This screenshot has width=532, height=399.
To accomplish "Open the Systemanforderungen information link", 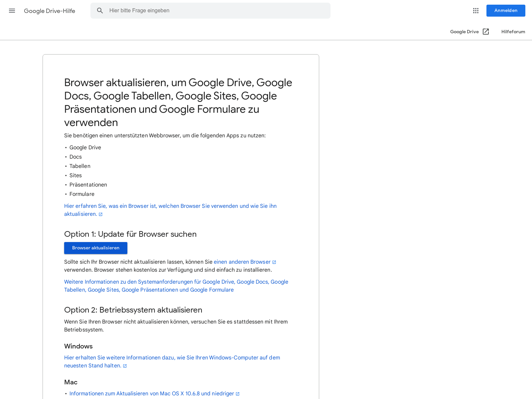I will (176, 286).
